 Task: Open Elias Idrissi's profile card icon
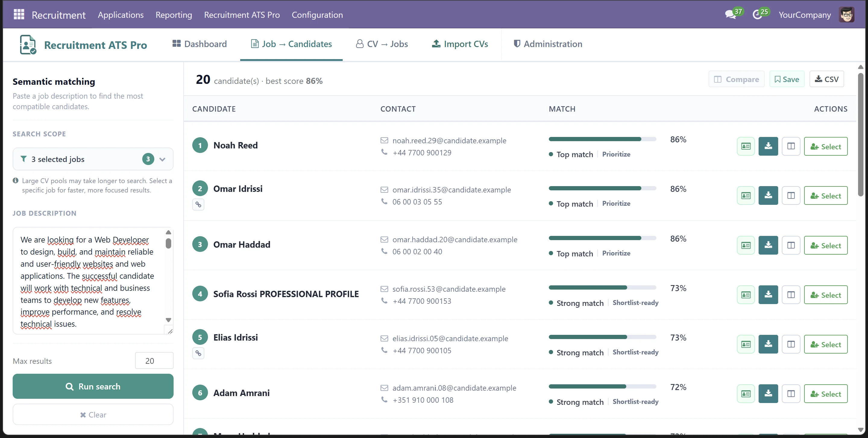(x=746, y=344)
